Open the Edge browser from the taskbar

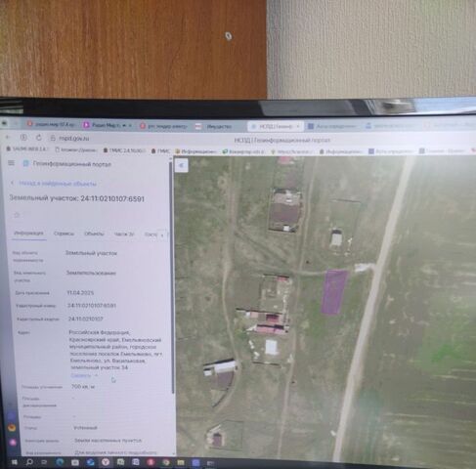tap(60, 462)
